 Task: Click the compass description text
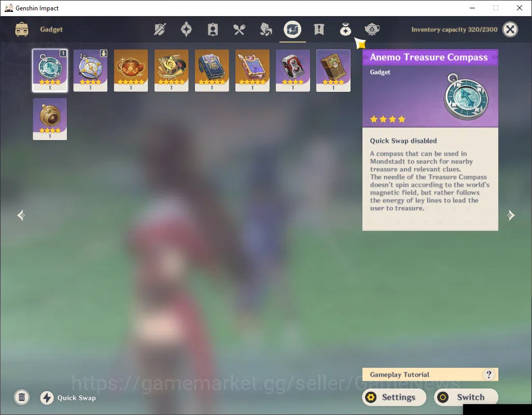[x=429, y=181]
